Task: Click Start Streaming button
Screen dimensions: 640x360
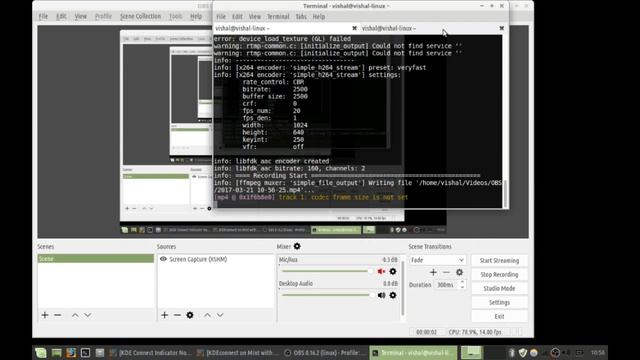Action: pos(499,260)
